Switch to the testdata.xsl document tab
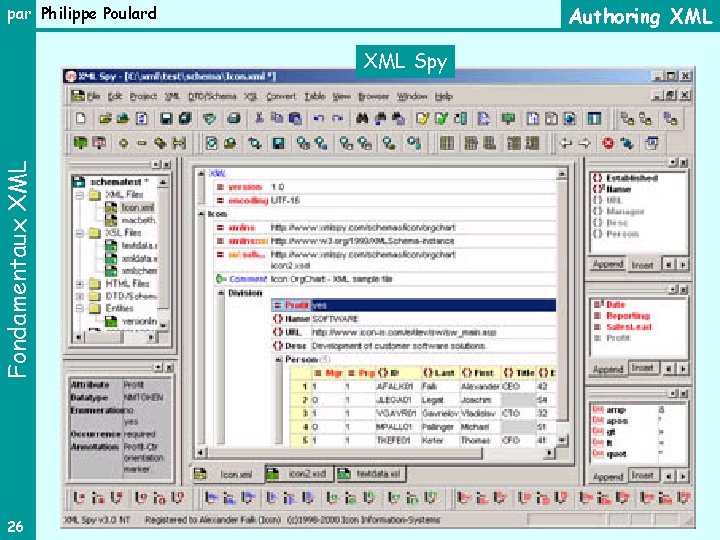Screen dimensions: 720x540 pyautogui.click(x=371, y=473)
